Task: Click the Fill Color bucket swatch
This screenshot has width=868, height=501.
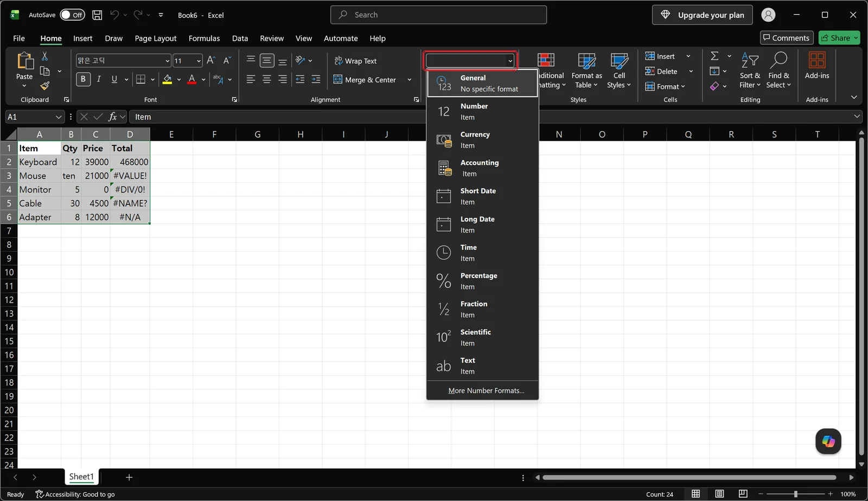Action: [167, 80]
